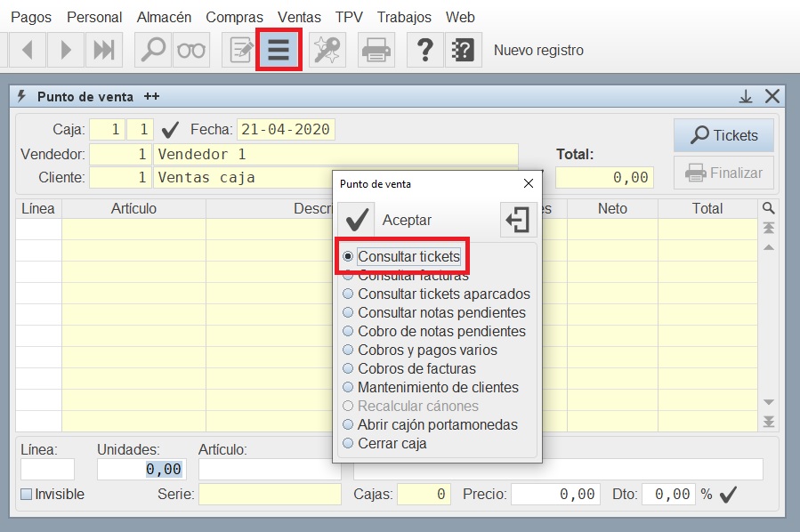Image resolution: width=800 pixels, height=532 pixels.
Task: Click the Unidades input field
Action: (x=141, y=469)
